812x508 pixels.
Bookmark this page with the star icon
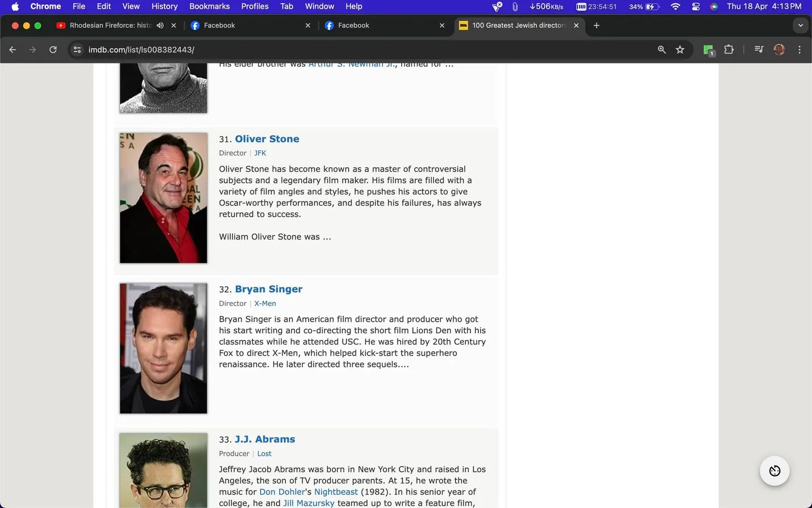680,49
